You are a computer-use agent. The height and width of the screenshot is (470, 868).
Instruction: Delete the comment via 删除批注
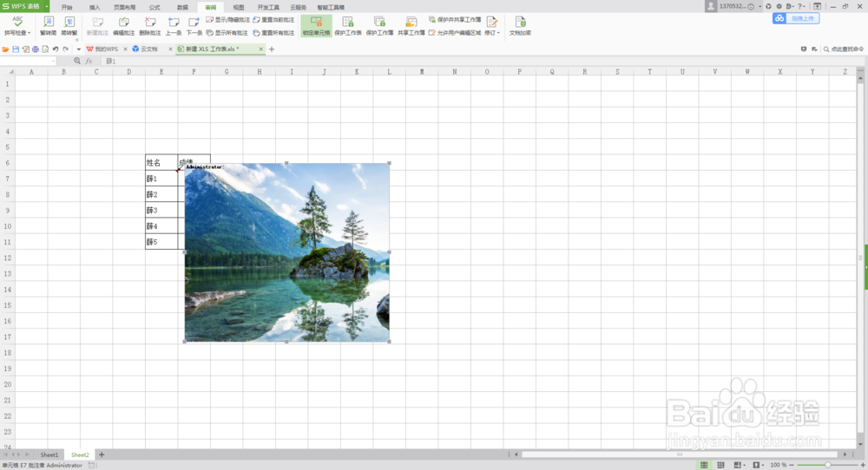click(149, 26)
